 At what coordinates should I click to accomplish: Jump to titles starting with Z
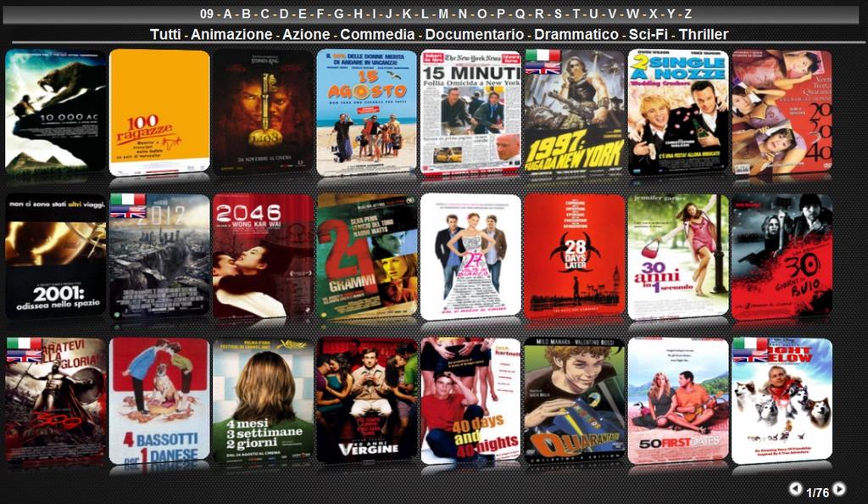[687, 14]
